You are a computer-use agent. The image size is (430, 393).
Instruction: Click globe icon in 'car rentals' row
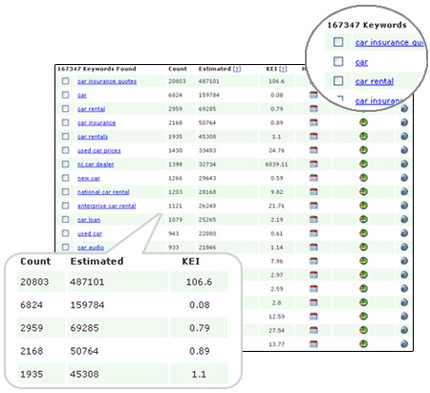[x=404, y=136]
